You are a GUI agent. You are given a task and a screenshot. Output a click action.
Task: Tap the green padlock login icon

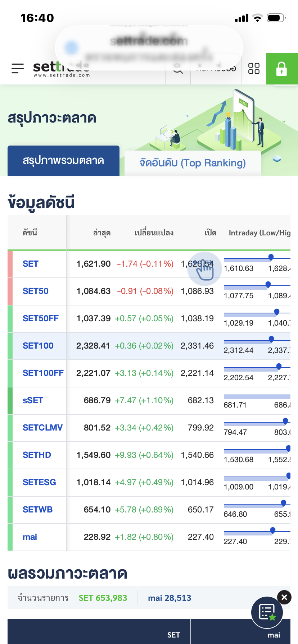pos(282,69)
